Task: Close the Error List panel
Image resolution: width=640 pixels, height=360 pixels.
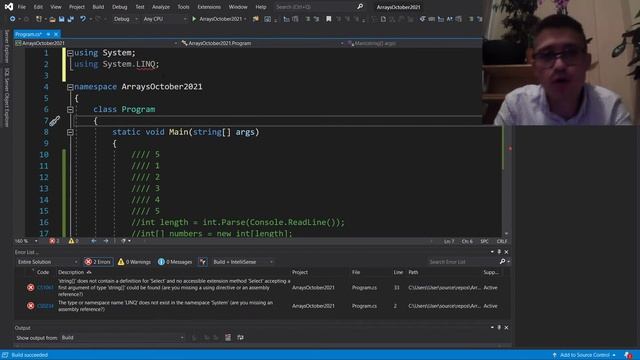Action: (x=507, y=252)
